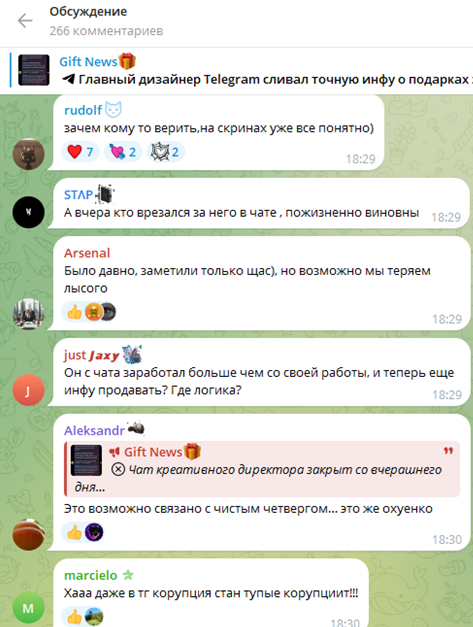Go back using the arrow icon
This screenshot has height=627, width=473.
(25, 21)
